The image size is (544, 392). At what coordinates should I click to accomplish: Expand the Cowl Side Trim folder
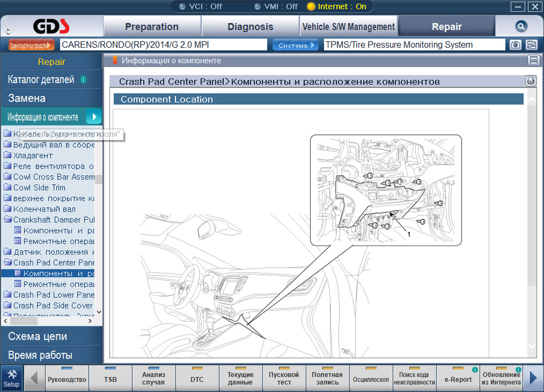8,187
